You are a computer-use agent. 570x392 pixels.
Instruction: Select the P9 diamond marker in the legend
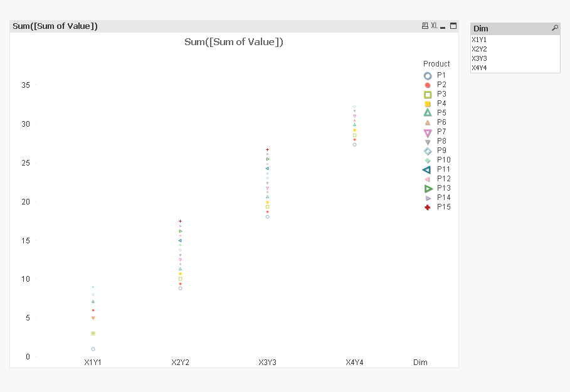tap(427, 151)
